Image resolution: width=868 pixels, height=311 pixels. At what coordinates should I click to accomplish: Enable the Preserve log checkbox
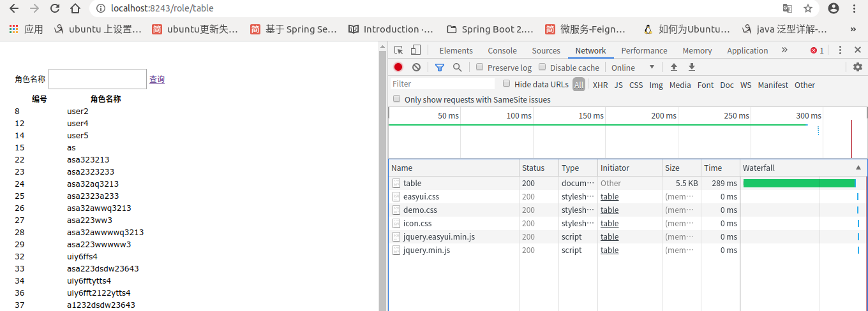[x=480, y=67]
